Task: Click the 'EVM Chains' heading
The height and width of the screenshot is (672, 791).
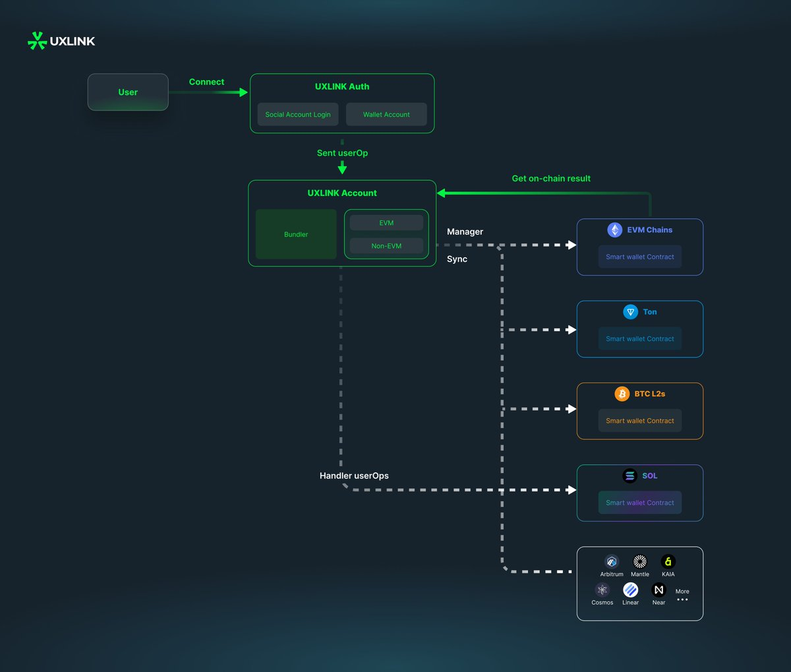Action: pos(650,230)
